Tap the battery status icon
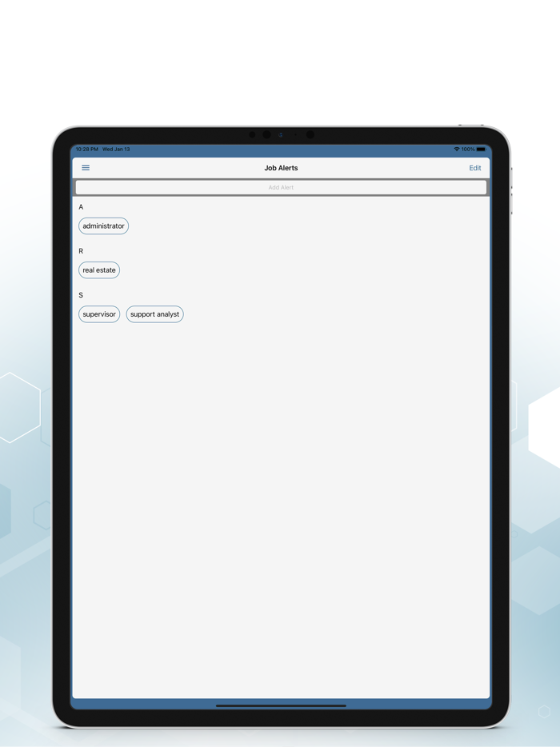This screenshot has height=747, width=560. [481, 149]
